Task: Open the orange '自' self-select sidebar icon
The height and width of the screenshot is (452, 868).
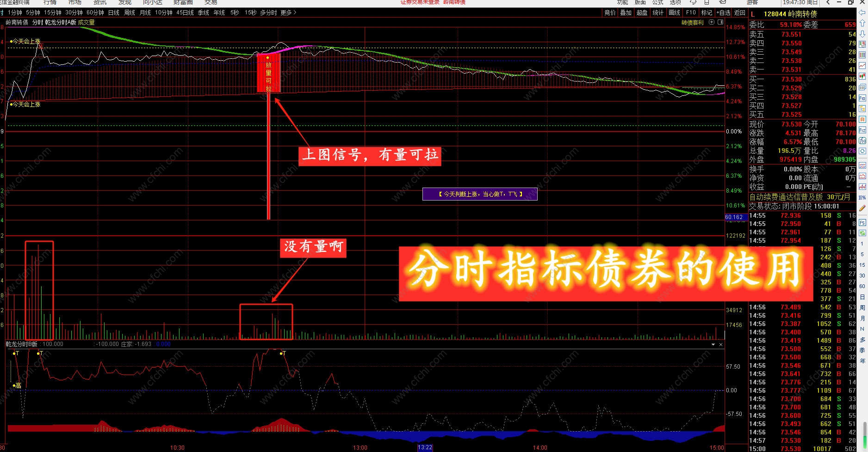Action: [x=862, y=119]
